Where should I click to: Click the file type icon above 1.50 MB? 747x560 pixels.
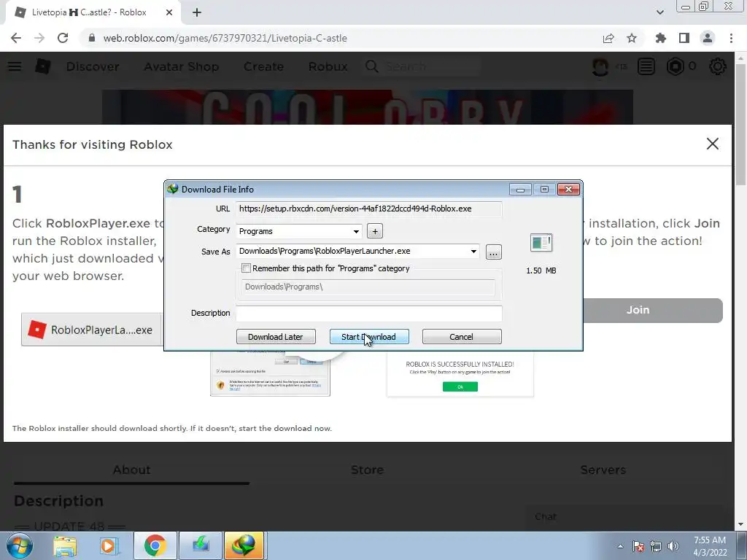click(541, 242)
